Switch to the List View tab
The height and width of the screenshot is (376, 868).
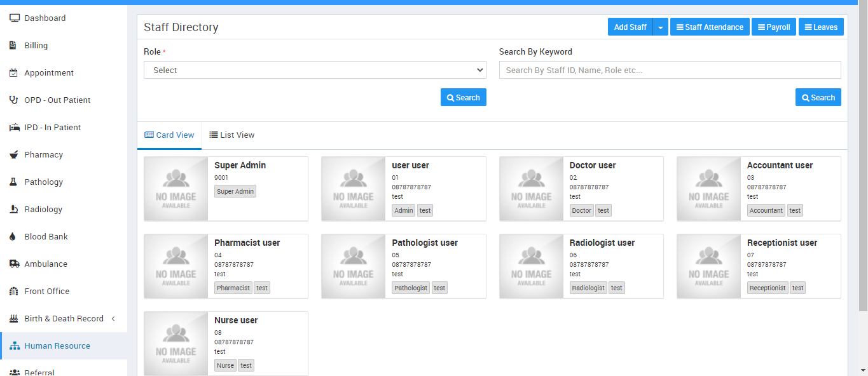232,135
